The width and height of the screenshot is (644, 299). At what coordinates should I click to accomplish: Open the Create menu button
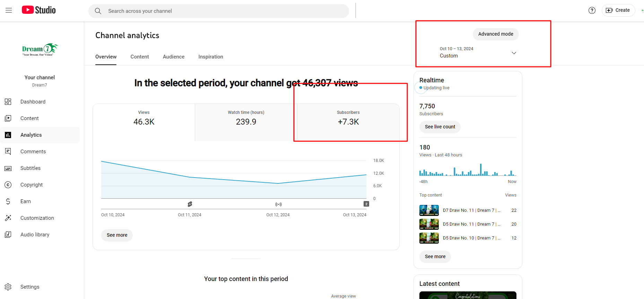pos(618,10)
